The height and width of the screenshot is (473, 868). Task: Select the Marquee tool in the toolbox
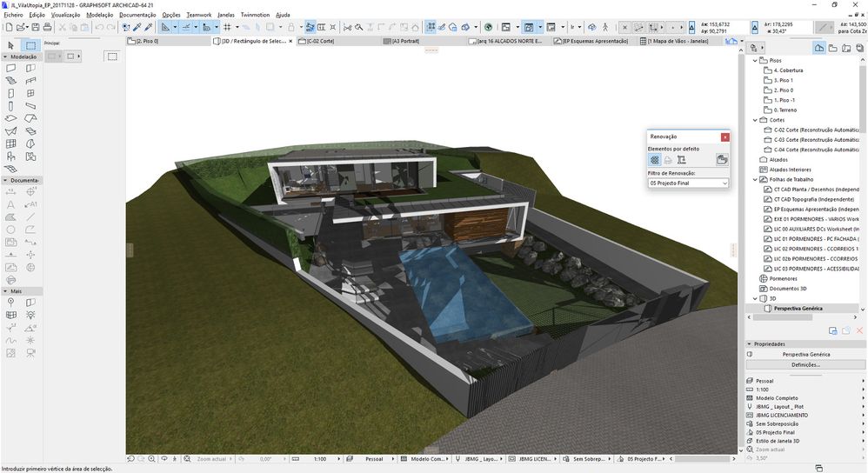pyautogui.click(x=31, y=45)
